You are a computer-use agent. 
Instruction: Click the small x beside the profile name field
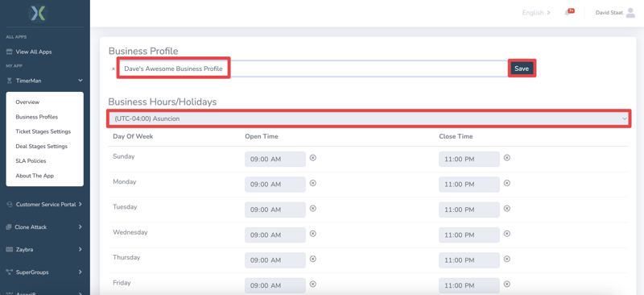point(114,69)
